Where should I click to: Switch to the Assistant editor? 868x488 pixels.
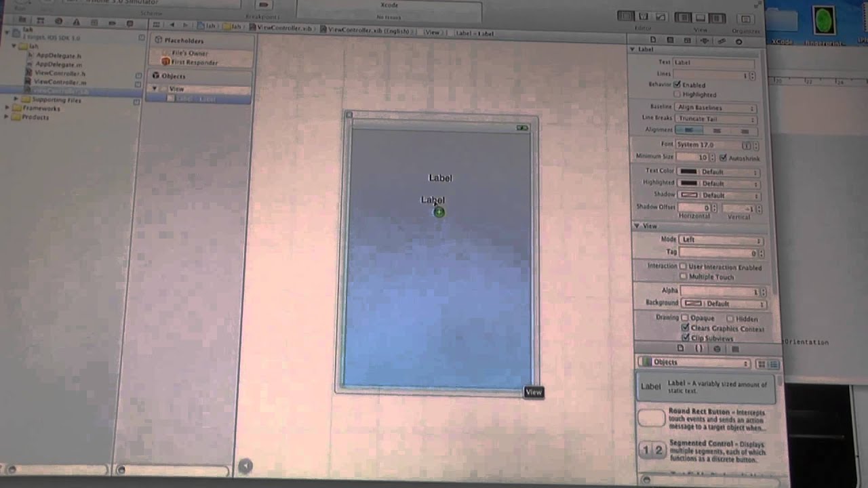(643, 17)
